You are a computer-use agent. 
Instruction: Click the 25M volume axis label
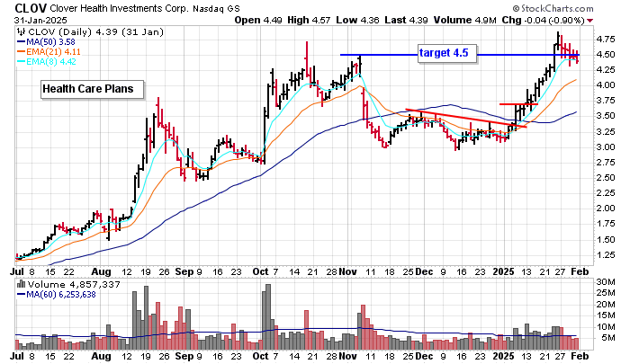pyautogui.click(x=606, y=293)
